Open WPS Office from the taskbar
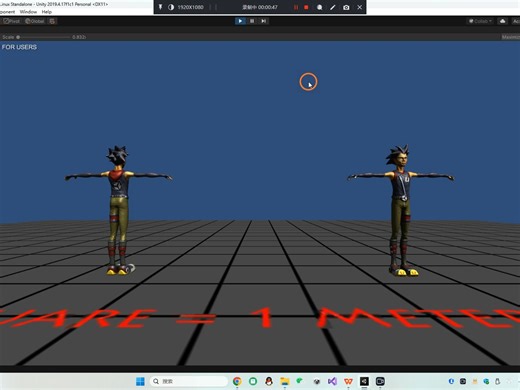 point(348,381)
